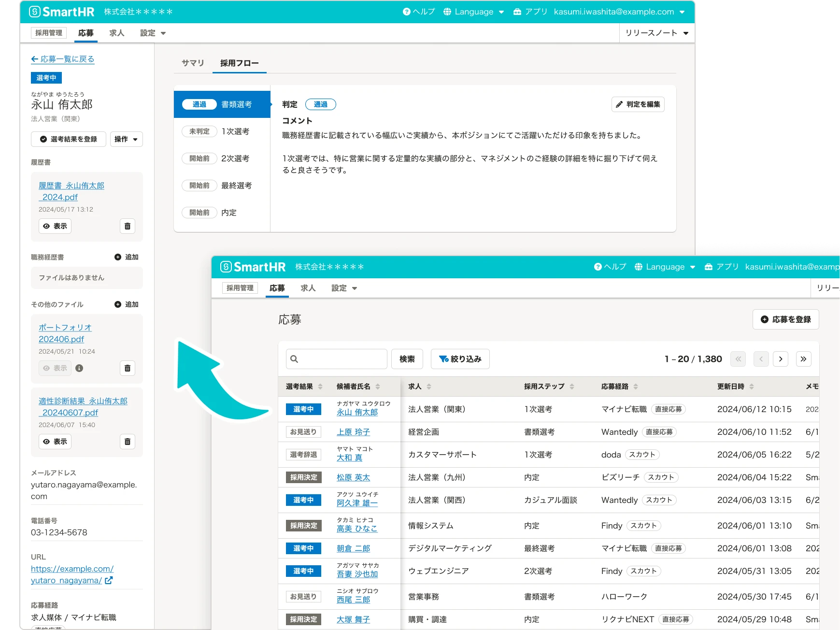Select 求人 tab in front window nav

(x=308, y=288)
